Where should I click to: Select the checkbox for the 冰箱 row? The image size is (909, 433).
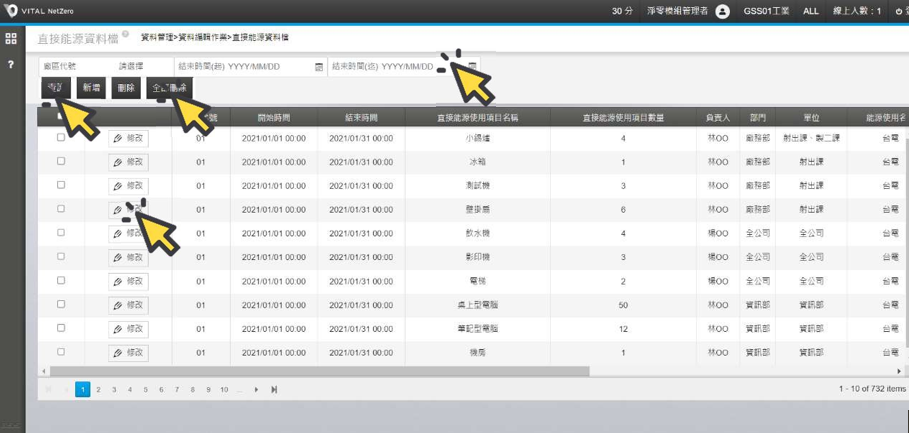61,161
